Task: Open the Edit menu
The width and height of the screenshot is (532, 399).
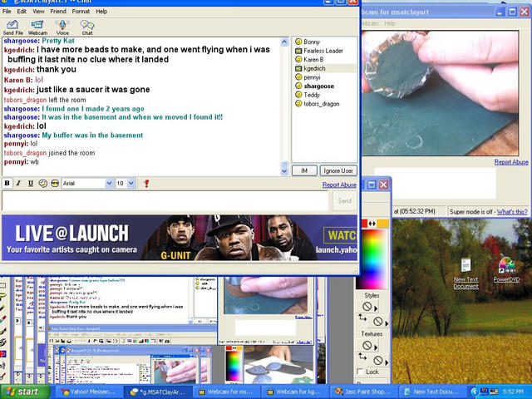Action: pyautogui.click(x=22, y=11)
